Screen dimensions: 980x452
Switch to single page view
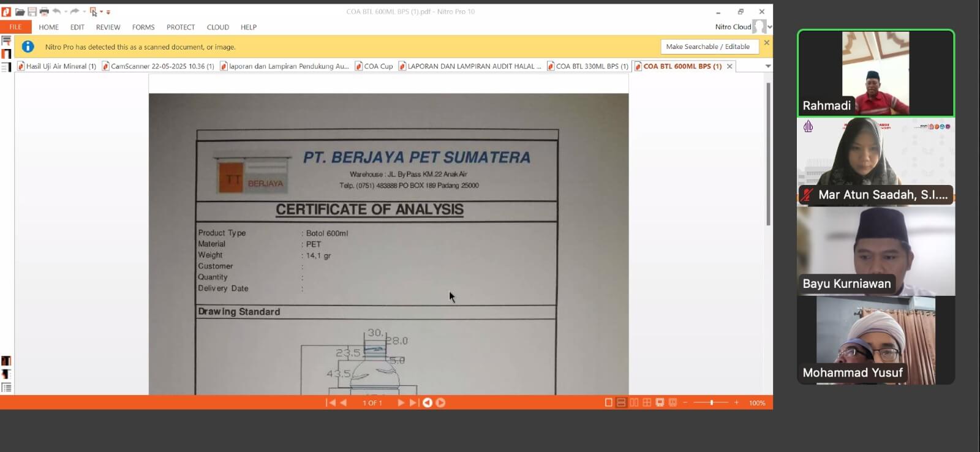click(x=608, y=402)
